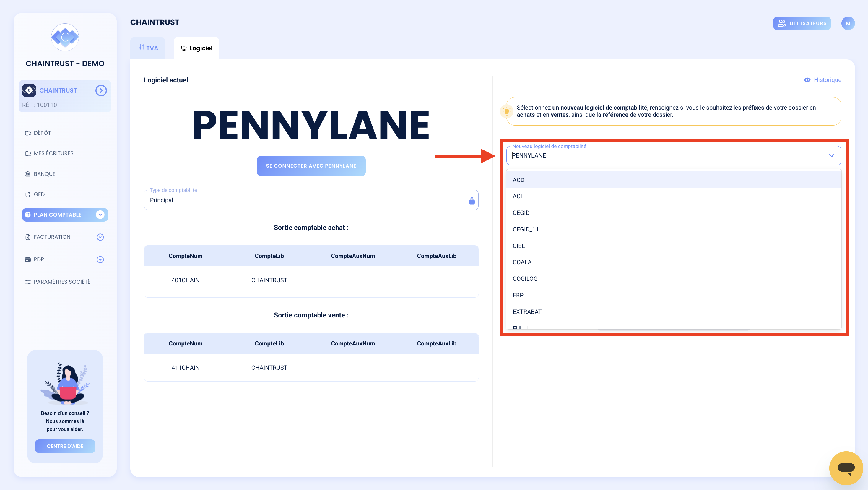The image size is (868, 490).
Task: Expand the FACTURATION submenu chevron
Action: click(100, 237)
